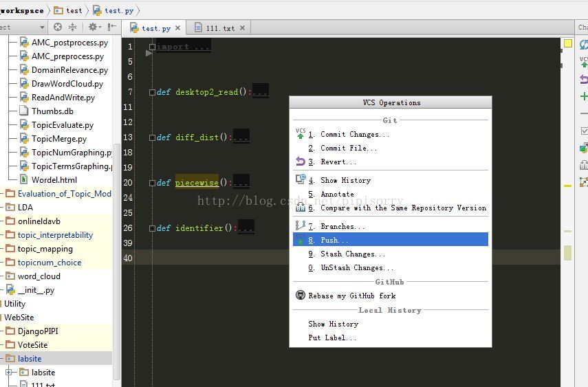Choose Put Label... entry

tap(391, 338)
